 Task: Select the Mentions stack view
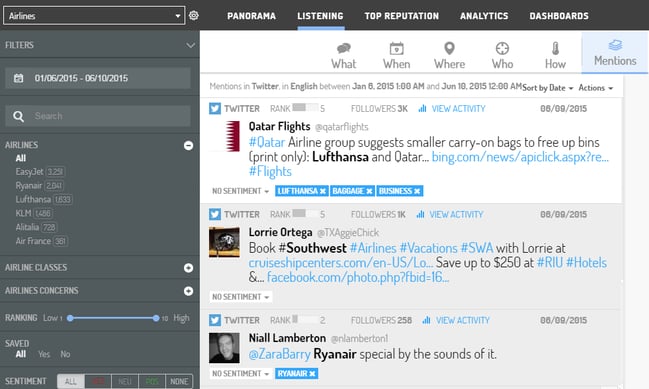(615, 53)
